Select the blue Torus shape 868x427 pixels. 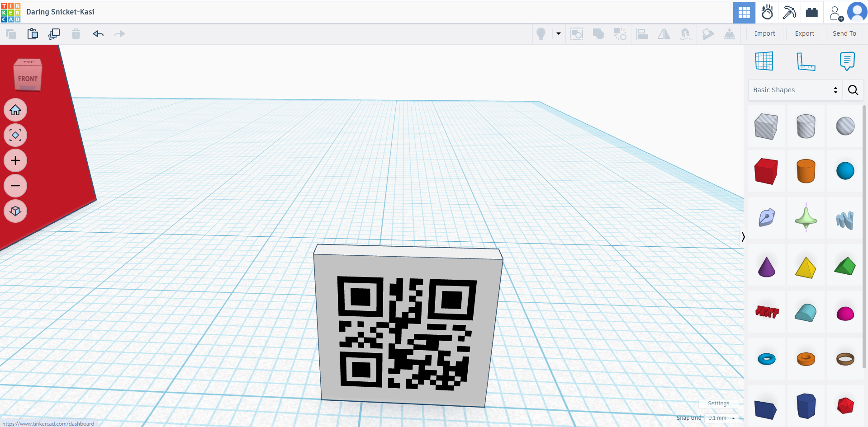coord(766,359)
